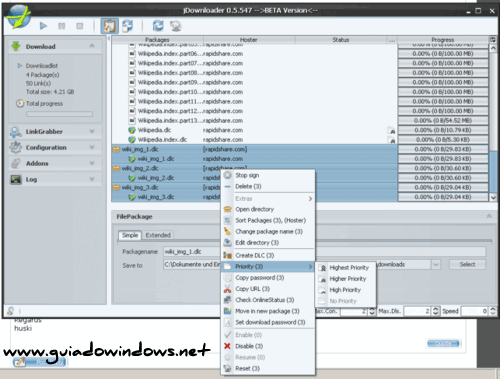Choose Move in new package (3)
500x379 pixels.
coord(268,311)
